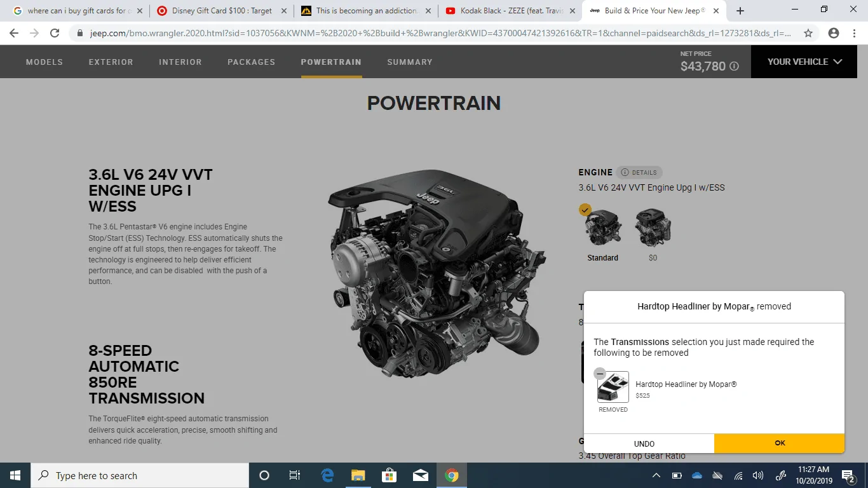The width and height of the screenshot is (868, 488).
Task: Reload the Jeep build page
Action: point(55,34)
